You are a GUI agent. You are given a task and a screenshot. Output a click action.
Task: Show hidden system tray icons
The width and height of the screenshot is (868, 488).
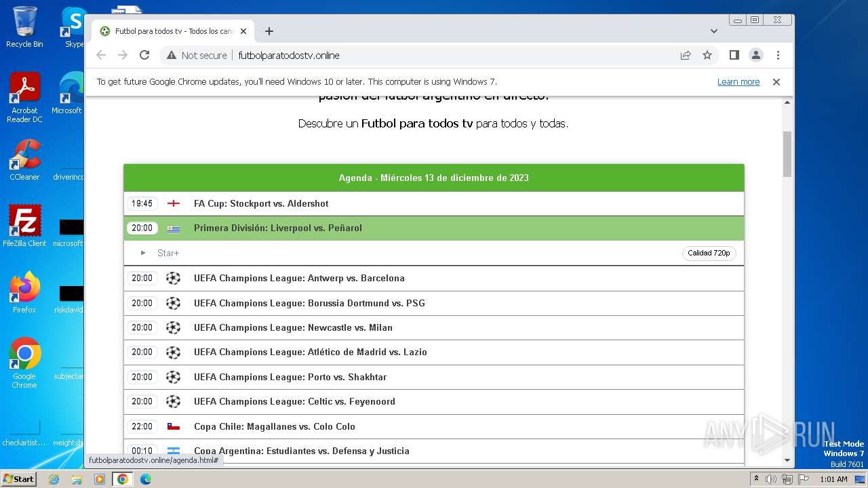(756, 479)
